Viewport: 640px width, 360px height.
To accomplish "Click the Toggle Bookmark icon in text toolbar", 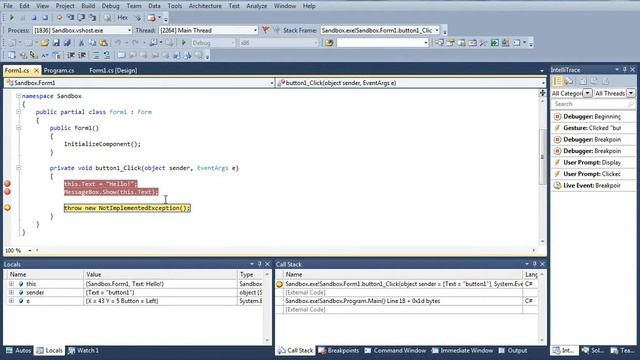I will 121,55.
